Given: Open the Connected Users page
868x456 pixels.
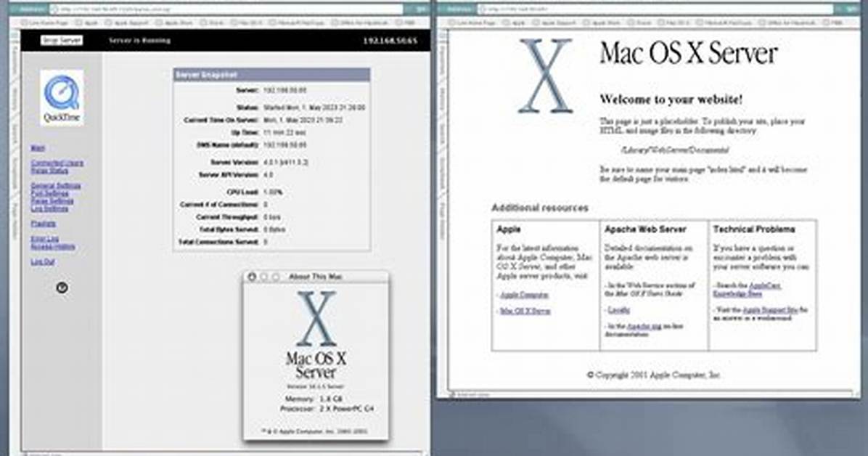Looking at the screenshot, I should (57, 163).
